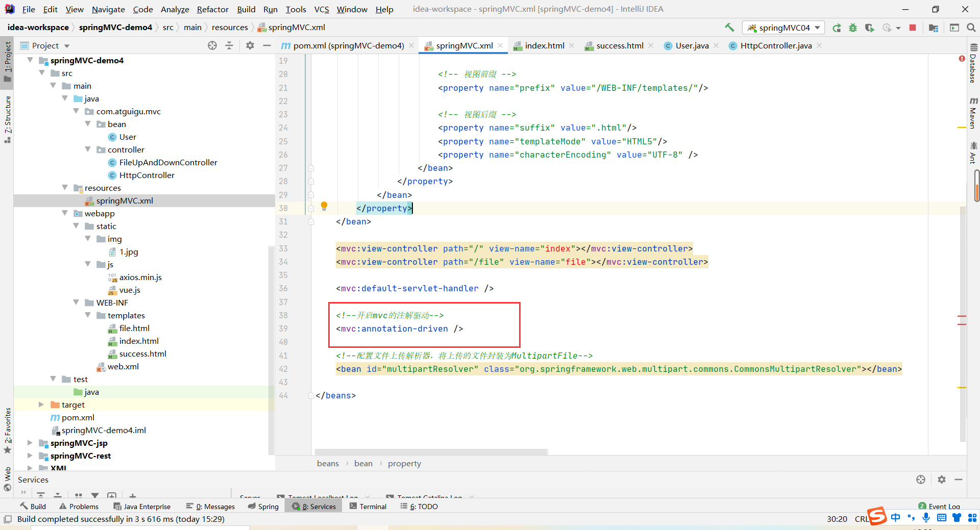Toggle the microphone voice input icon
This screenshot has height=530, width=980.
926,518
